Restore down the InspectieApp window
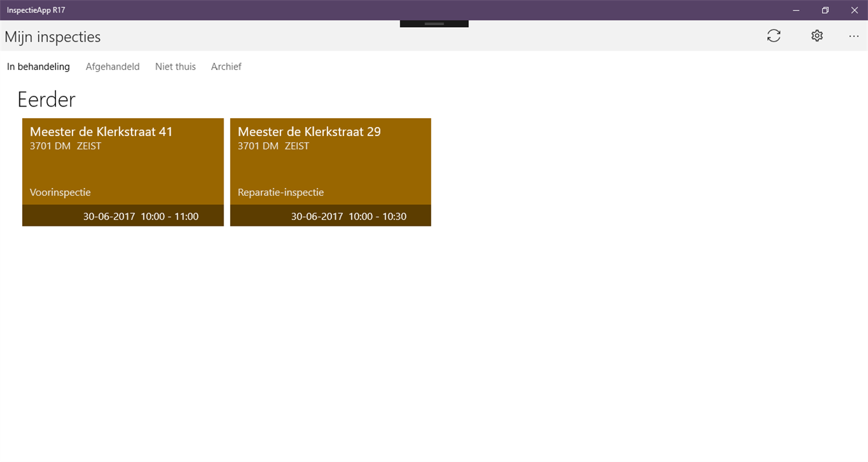The image size is (868, 462). [x=825, y=10]
